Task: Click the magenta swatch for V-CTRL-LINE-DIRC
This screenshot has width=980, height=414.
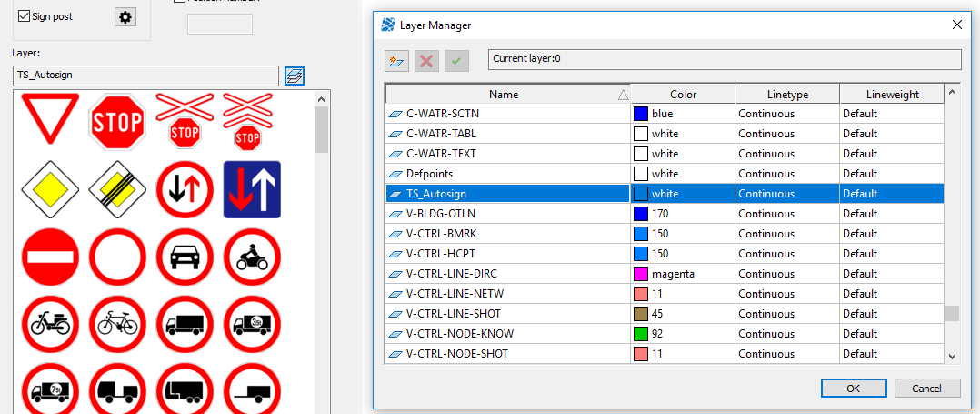Action: tap(641, 274)
